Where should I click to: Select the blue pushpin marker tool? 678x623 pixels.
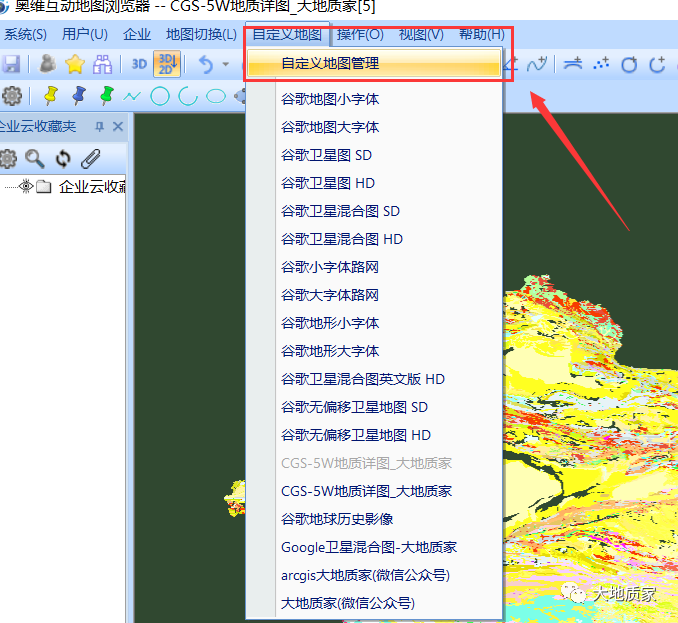[78, 96]
